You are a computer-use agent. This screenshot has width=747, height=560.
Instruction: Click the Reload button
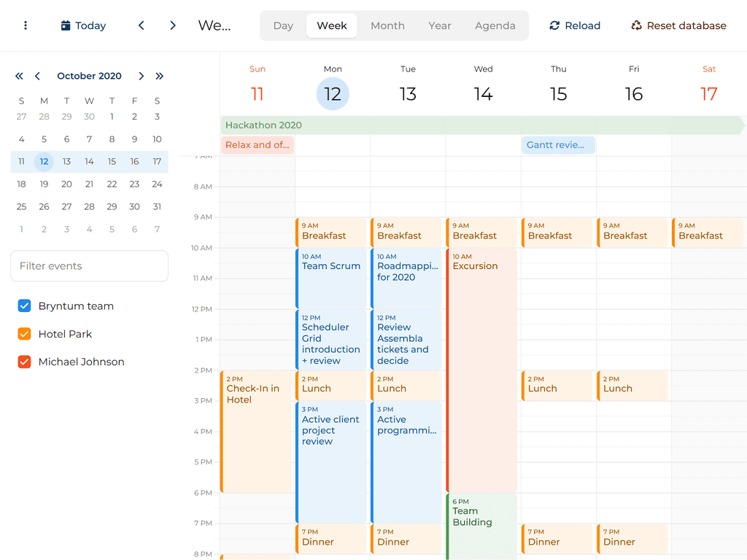575,26
